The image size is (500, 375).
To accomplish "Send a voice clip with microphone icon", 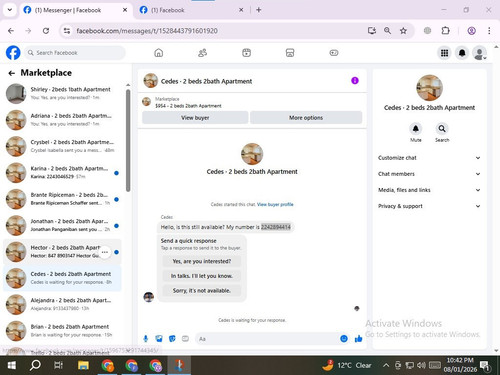I will [x=146, y=339].
